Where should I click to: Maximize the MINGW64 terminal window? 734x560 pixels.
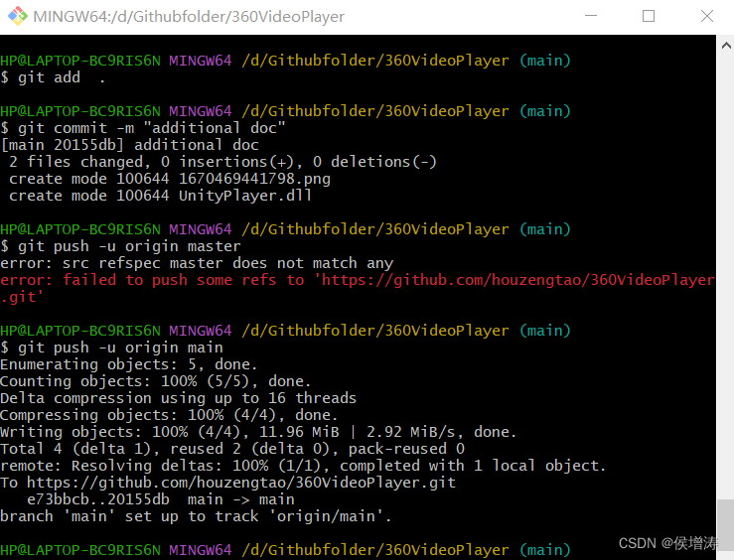649,16
